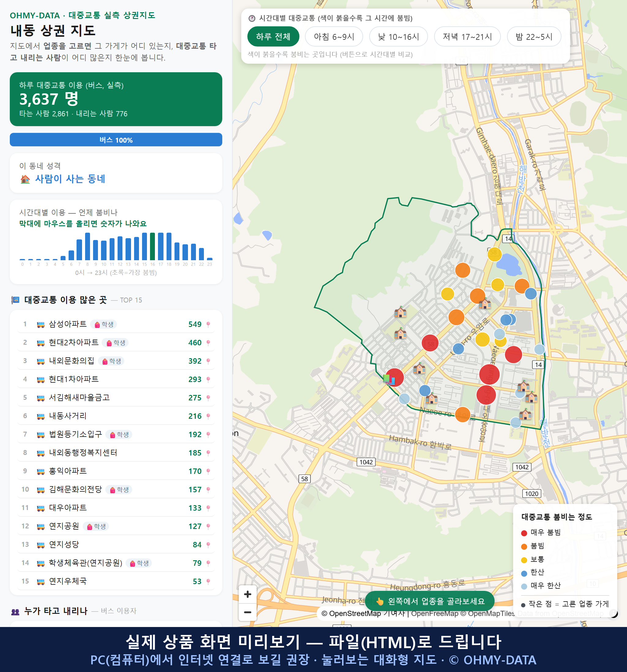The width and height of the screenshot is (627, 672).
Task: Click the pin icon on 서김해새마을금고 row
Action: click(208, 398)
